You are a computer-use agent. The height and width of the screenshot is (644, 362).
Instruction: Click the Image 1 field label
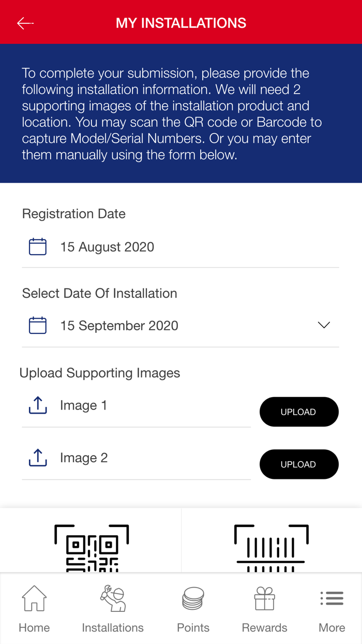(84, 405)
